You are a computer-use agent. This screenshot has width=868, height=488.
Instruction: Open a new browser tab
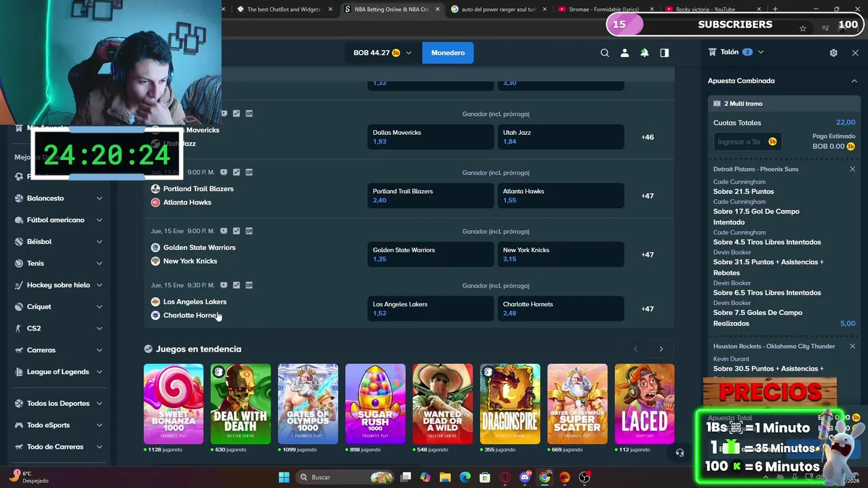click(x=775, y=9)
